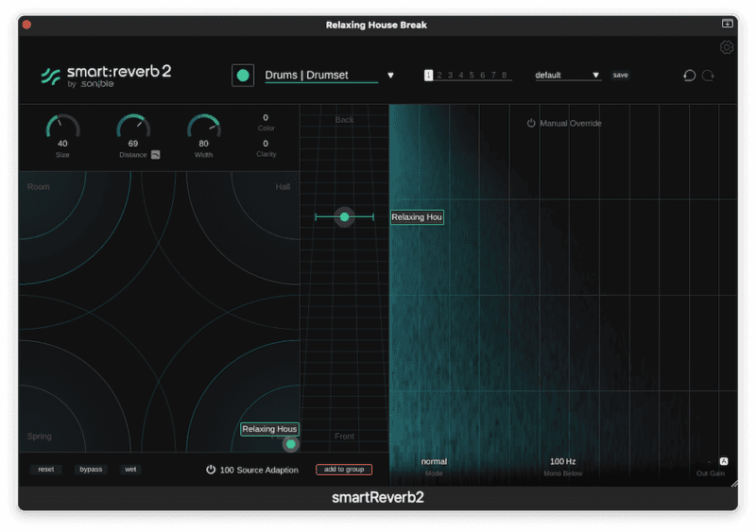Open the default preset dropdown

pyautogui.click(x=568, y=76)
